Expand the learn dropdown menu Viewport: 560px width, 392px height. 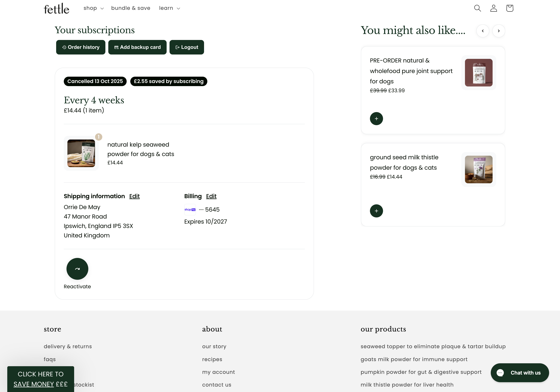pos(170,8)
